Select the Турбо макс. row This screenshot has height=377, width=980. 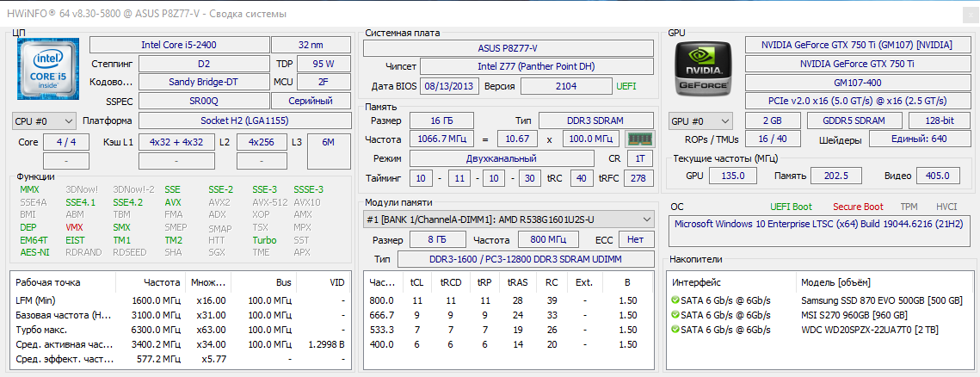[x=180, y=330]
